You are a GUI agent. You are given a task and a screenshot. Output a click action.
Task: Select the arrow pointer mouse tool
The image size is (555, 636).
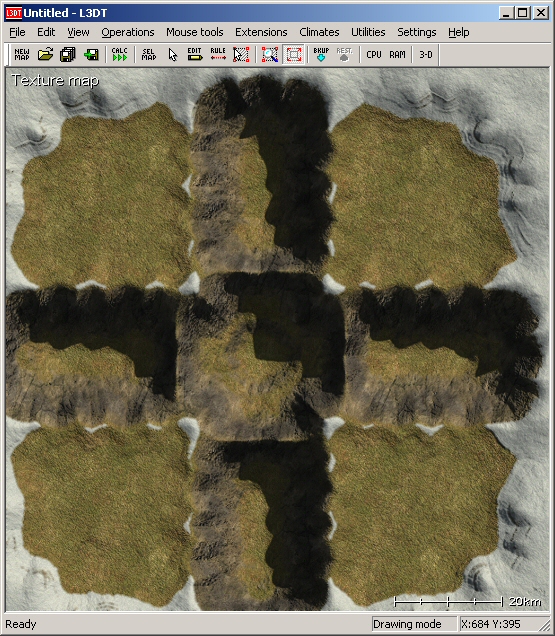tap(172, 54)
